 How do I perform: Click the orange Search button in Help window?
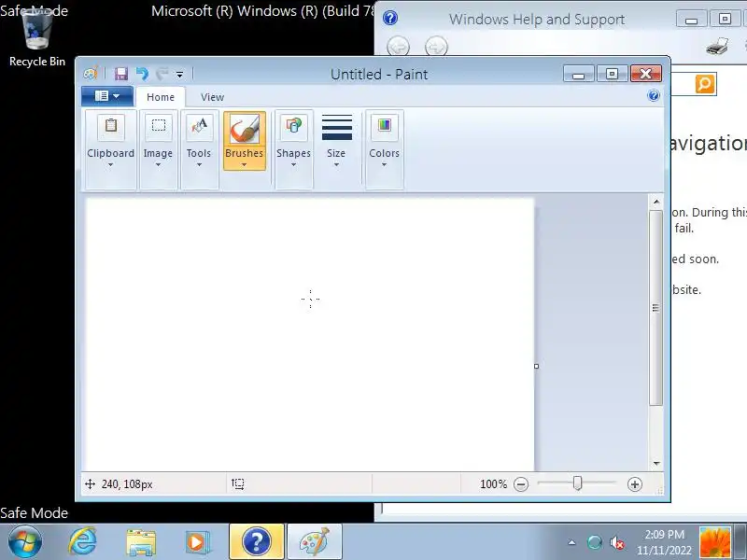pyautogui.click(x=705, y=84)
